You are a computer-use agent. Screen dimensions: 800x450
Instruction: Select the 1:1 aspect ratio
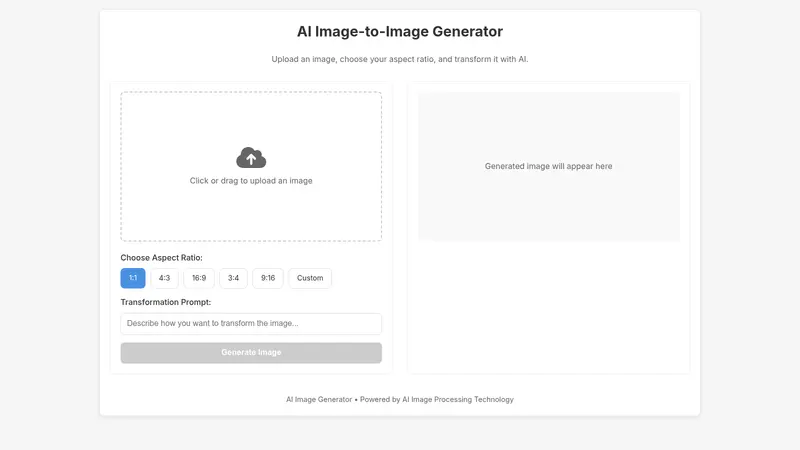pyautogui.click(x=133, y=278)
